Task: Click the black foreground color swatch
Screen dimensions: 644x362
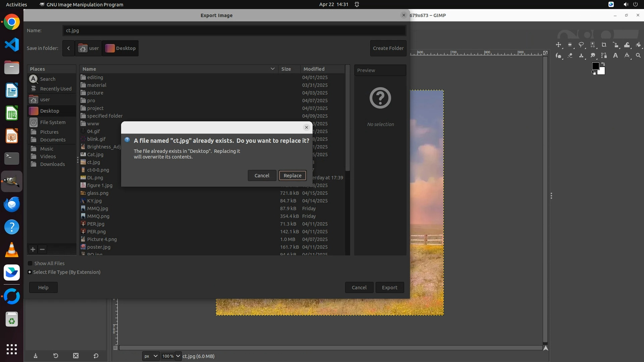Action: [x=595, y=66]
